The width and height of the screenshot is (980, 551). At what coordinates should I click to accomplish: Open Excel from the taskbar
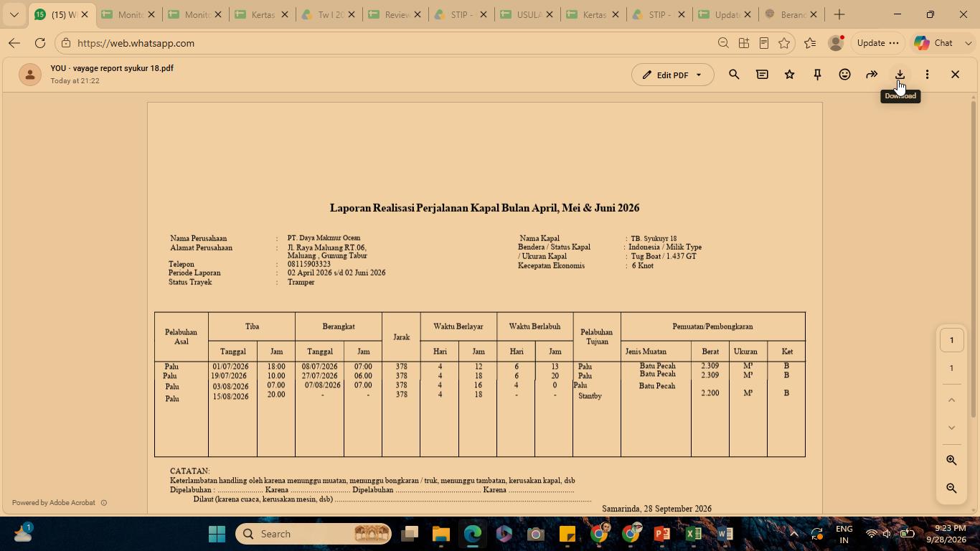click(x=693, y=534)
